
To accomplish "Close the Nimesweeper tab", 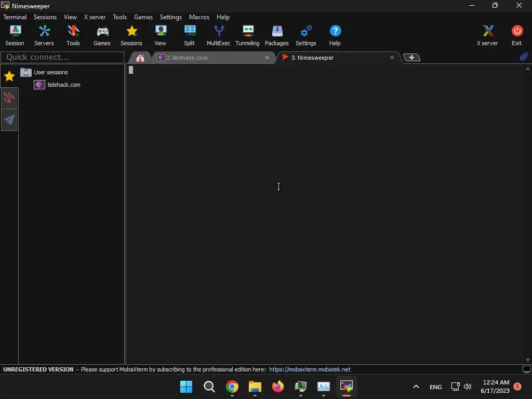I will pos(392,58).
